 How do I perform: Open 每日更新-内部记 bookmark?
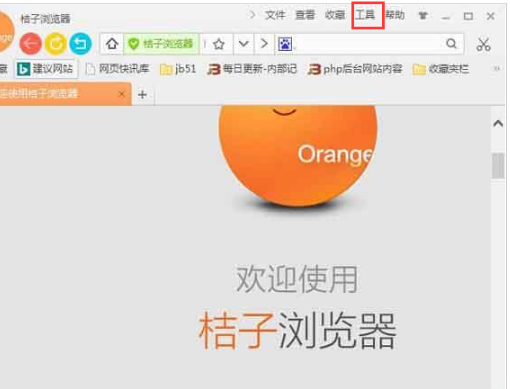[x=252, y=69]
